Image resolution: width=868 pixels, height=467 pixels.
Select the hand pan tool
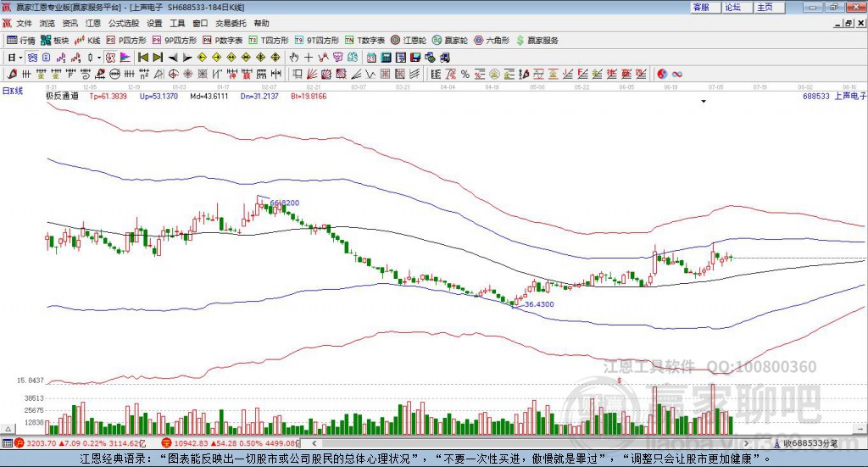pyautogui.click(x=294, y=58)
